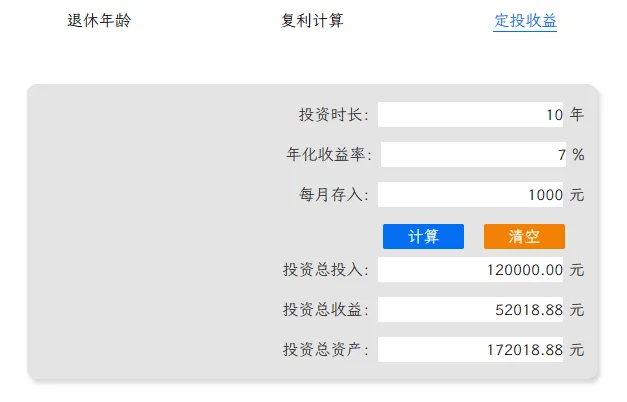
Task: Select the 投资总收益 result field
Action: coord(470,310)
